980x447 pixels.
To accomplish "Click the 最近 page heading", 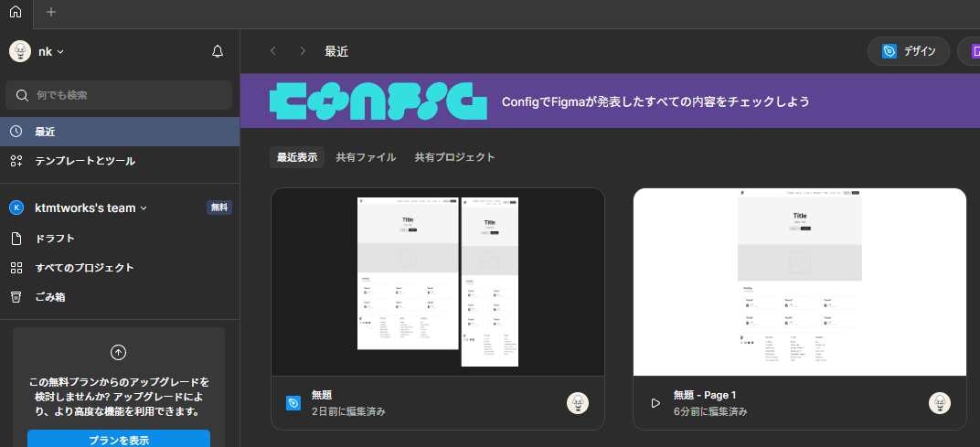I will (336, 51).
